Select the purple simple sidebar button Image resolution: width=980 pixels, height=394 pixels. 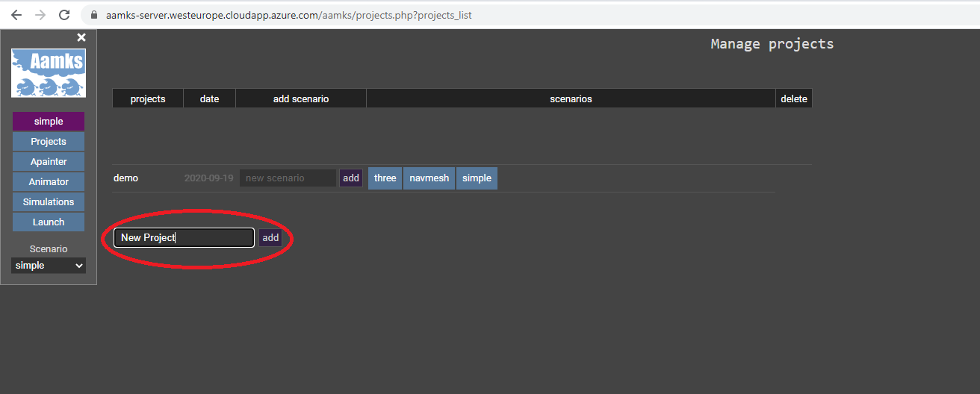tap(49, 122)
